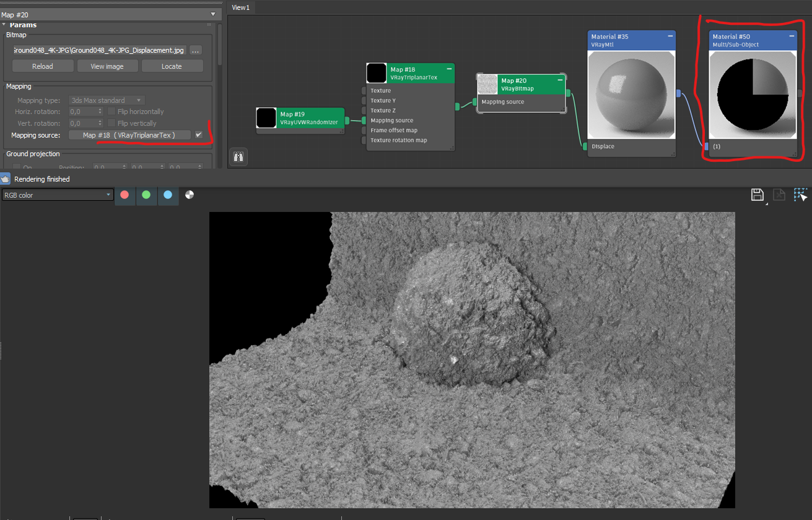Collapse the Params rollout triangle
Viewport: 812px width, 520px height.
pyautogui.click(x=4, y=25)
